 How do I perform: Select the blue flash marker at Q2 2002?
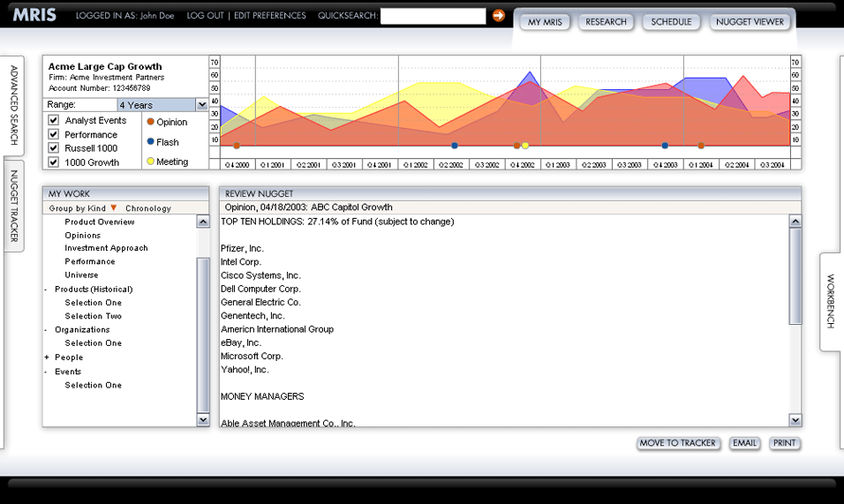[x=455, y=146]
